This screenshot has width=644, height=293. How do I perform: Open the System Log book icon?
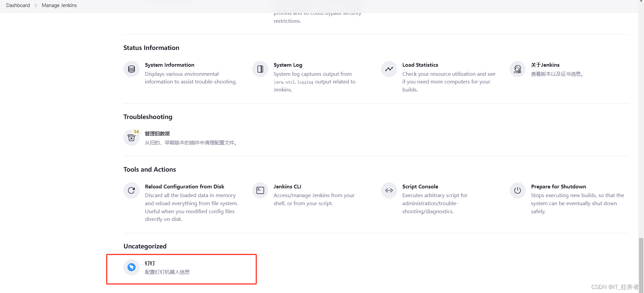260,69
